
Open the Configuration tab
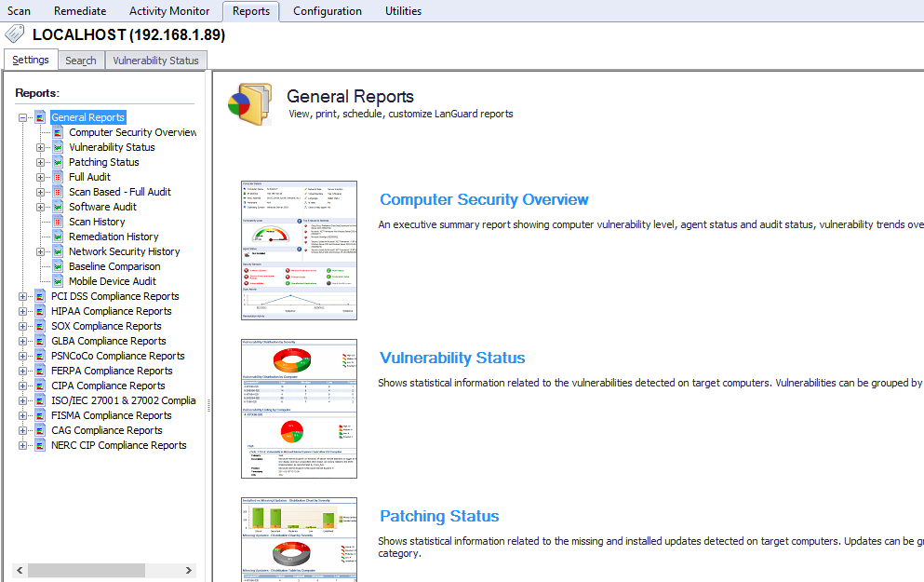tap(328, 11)
